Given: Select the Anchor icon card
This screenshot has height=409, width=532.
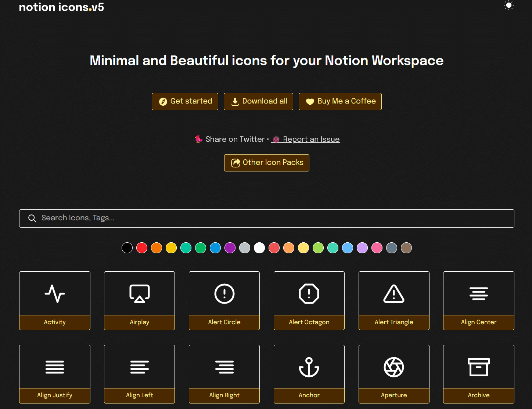Looking at the screenshot, I should click(x=309, y=374).
